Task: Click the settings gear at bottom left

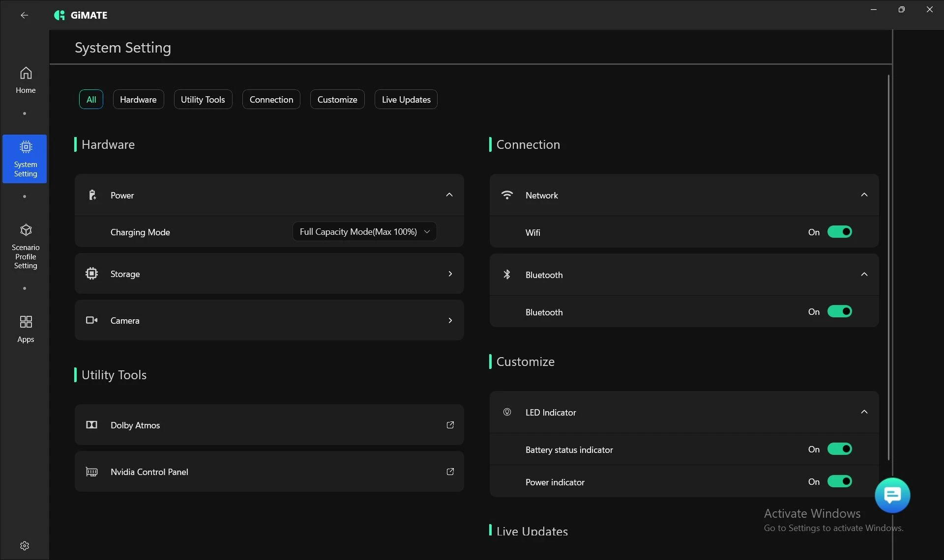Action: 25,546
